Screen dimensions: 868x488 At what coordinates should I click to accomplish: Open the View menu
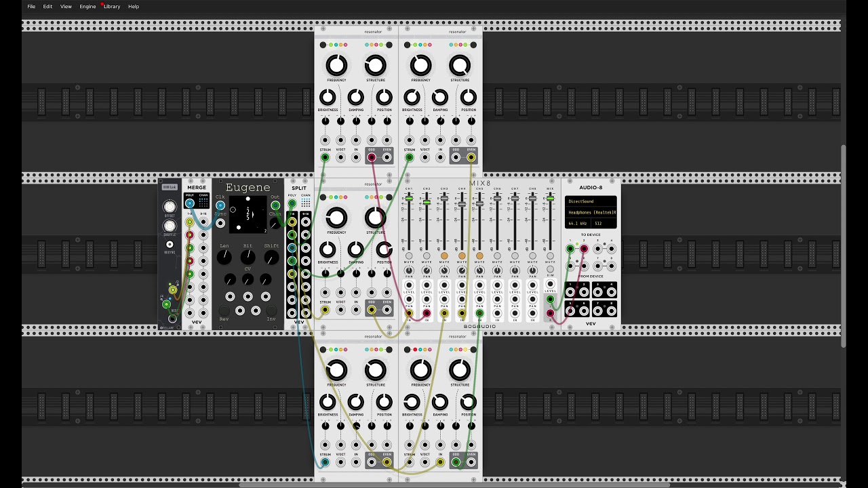pyautogui.click(x=66, y=7)
